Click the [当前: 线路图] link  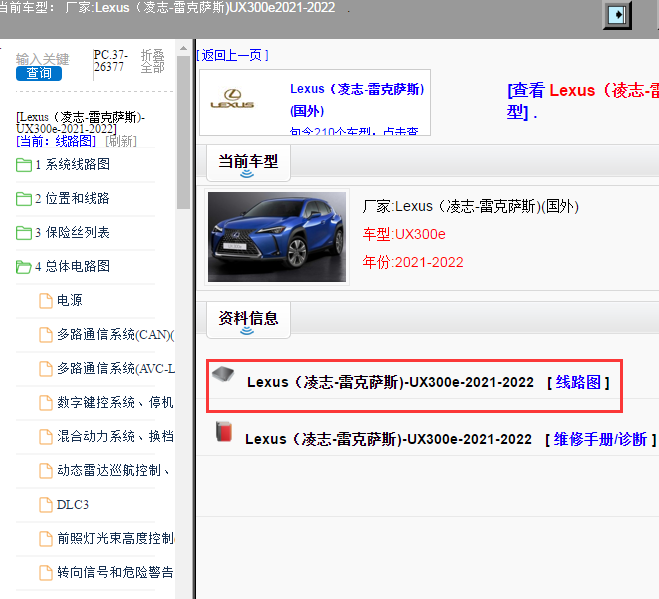click(56, 141)
